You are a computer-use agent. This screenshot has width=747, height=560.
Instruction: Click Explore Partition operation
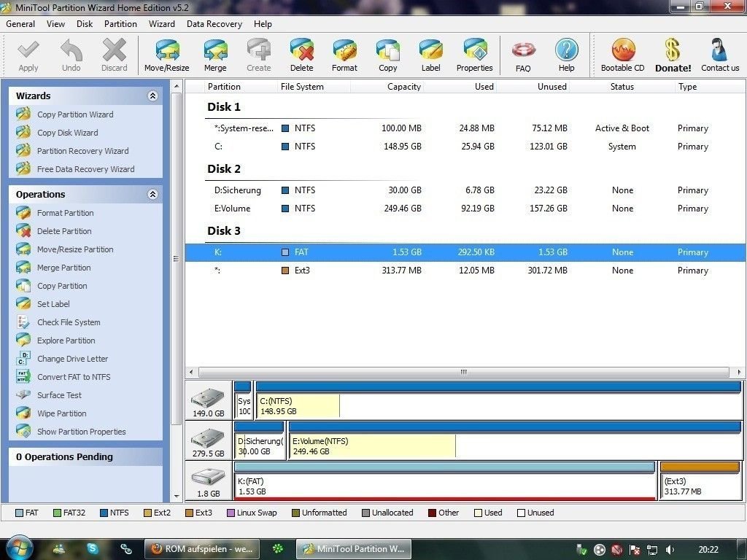pyautogui.click(x=66, y=341)
